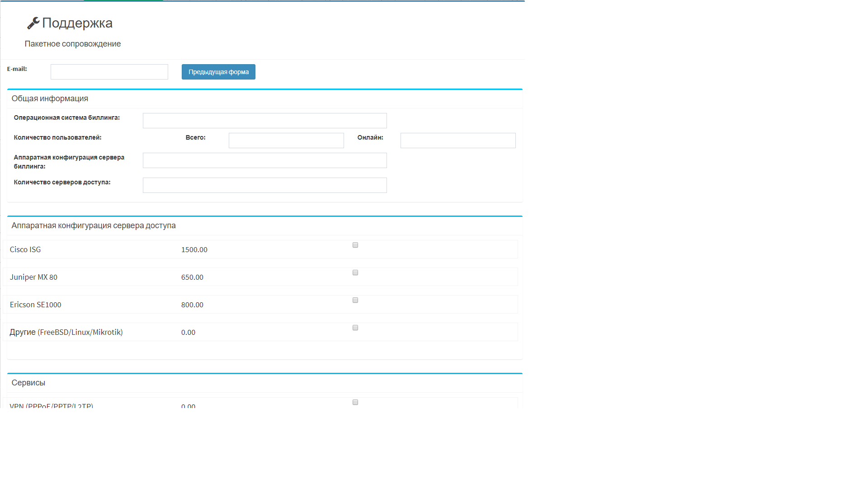This screenshot has width=868, height=488.
Task: Click the Предыдущая форма button
Action: point(218,72)
